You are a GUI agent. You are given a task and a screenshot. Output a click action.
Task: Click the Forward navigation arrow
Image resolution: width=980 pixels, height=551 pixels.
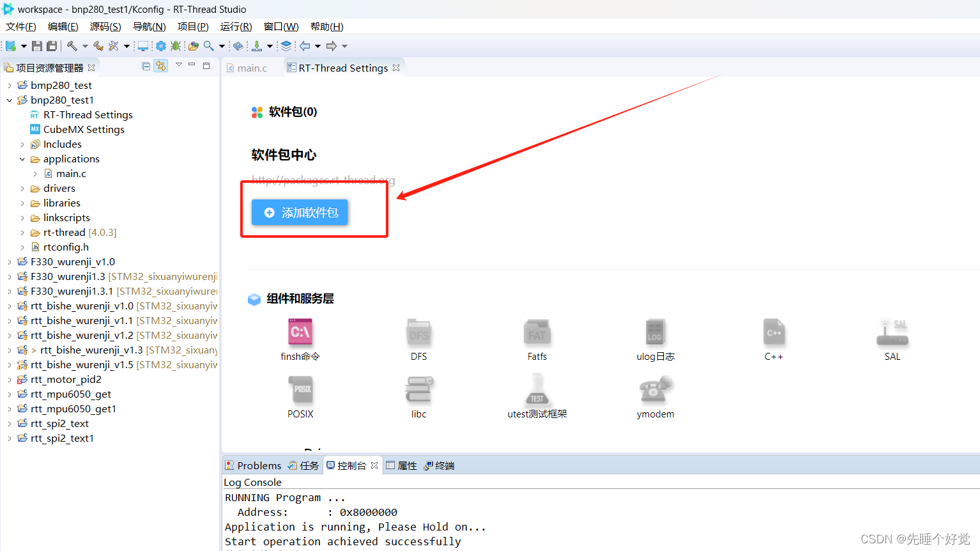point(331,46)
